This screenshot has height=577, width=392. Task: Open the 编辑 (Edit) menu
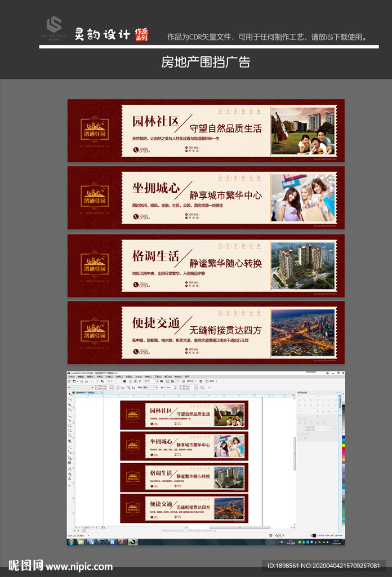(81, 377)
